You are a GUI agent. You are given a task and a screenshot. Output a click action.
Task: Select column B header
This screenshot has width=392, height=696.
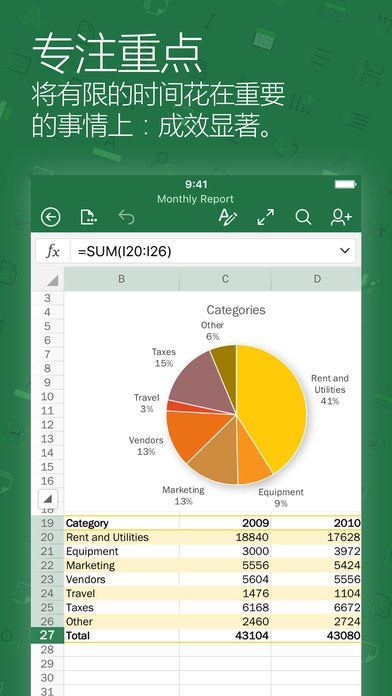(x=122, y=279)
